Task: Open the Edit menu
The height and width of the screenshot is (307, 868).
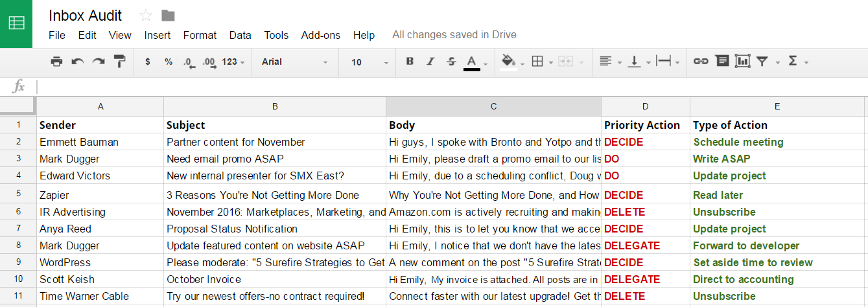Action: [x=88, y=35]
